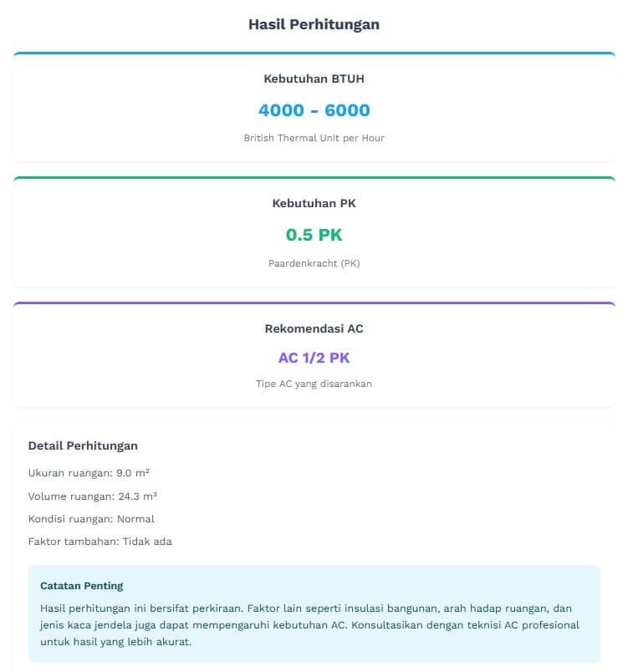Click the green 0.5 PK value
The width and height of the screenshot is (628, 672).
[x=314, y=235]
